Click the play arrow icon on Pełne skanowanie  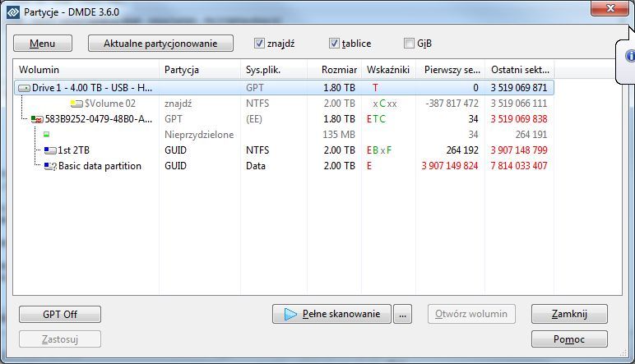[290, 314]
